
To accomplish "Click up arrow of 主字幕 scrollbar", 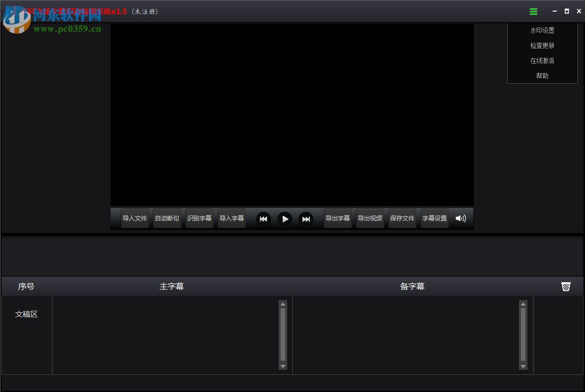I will click(283, 304).
